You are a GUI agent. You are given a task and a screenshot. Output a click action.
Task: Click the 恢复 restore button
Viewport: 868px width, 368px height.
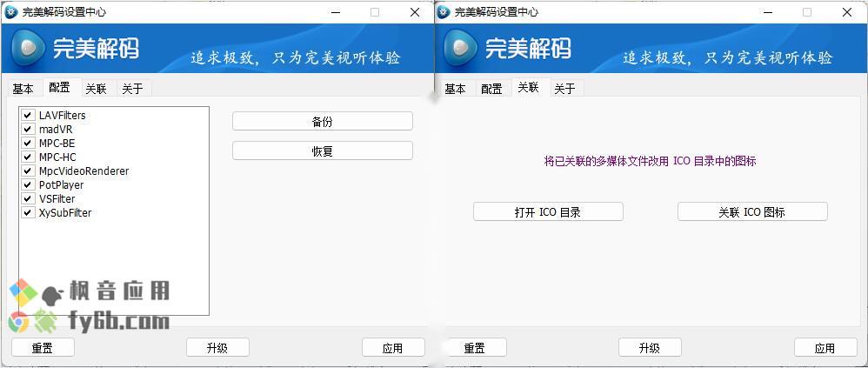[322, 151]
